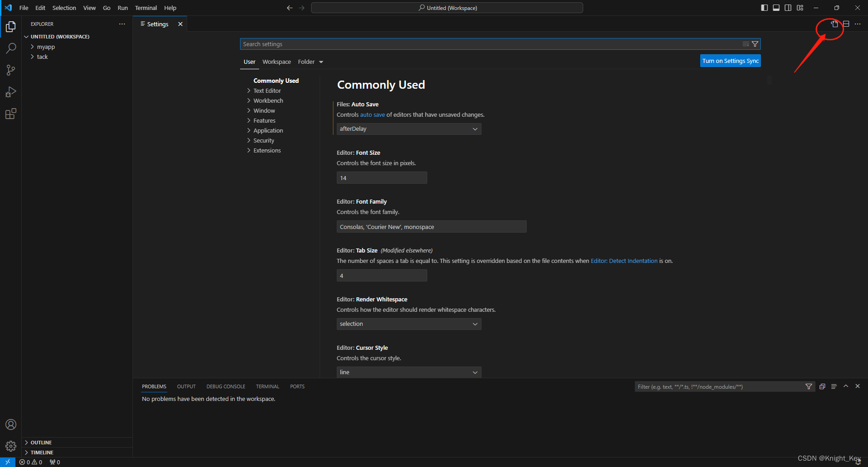Open the Auto Save afterDelay dropdown
This screenshot has height=467, width=868.
(409, 129)
